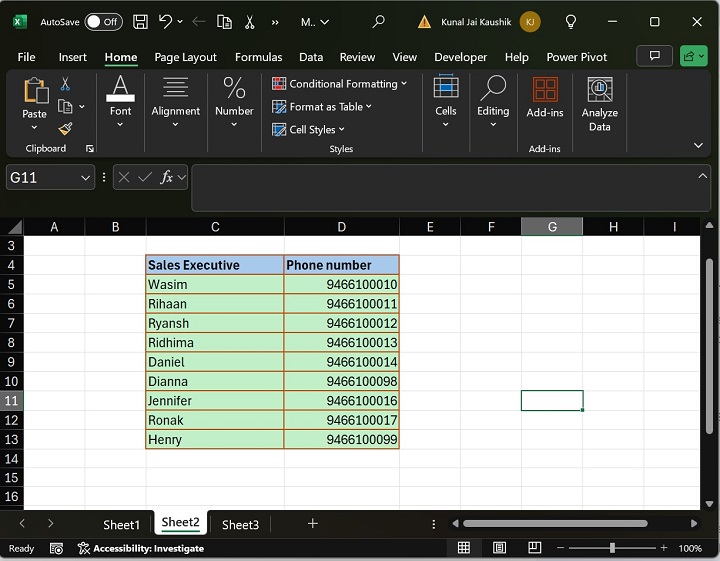Open the Name Box dropdown arrow
Screen dimensions: 720x561
(x=84, y=177)
